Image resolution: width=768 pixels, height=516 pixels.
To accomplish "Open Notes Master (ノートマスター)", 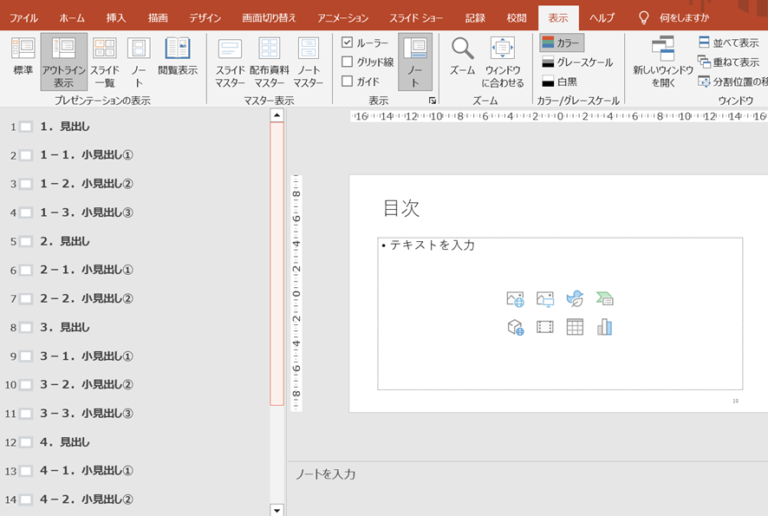I will pos(308,62).
